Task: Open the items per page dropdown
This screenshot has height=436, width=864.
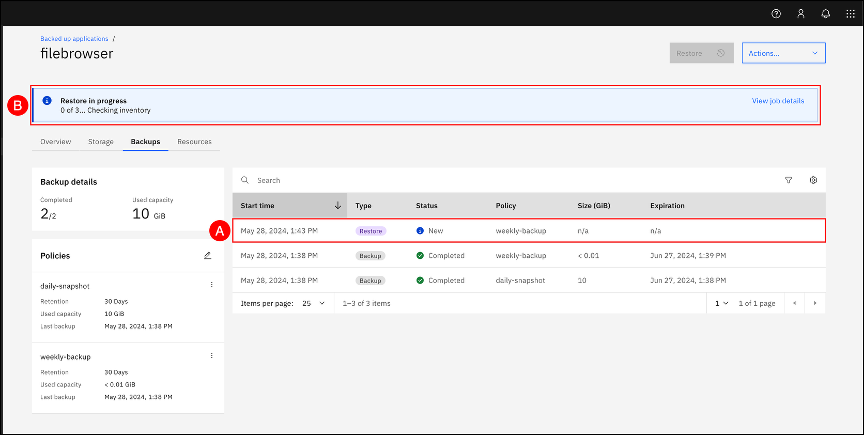Action: 313,303
